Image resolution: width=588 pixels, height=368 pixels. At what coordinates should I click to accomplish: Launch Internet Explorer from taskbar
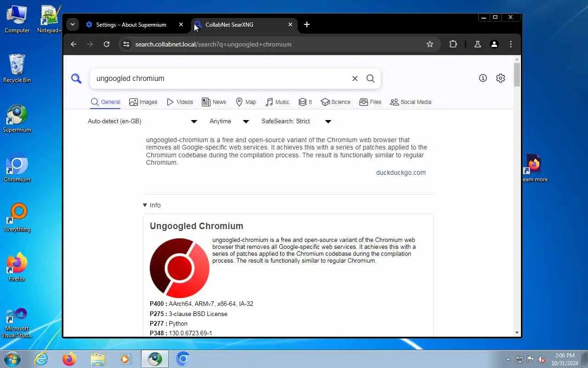pyautogui.click(x=41, y=359)
